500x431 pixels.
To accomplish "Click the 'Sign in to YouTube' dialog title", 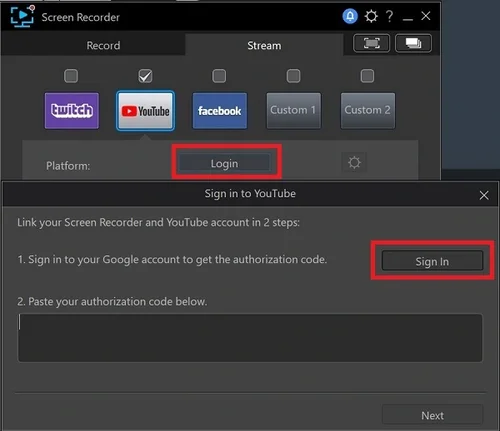I will coord(250,193).
